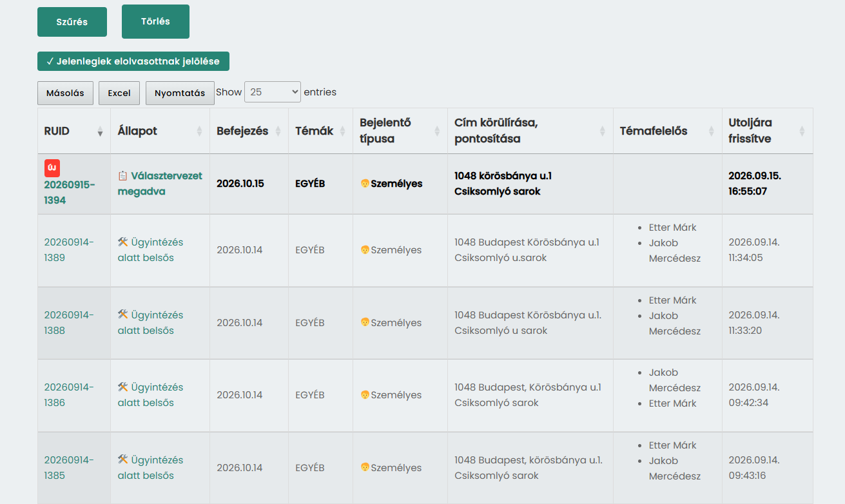Click tools icon in row 20260914-1389
Image resolution: width=845 pixels, height=504 pixels.
point(123,242)
